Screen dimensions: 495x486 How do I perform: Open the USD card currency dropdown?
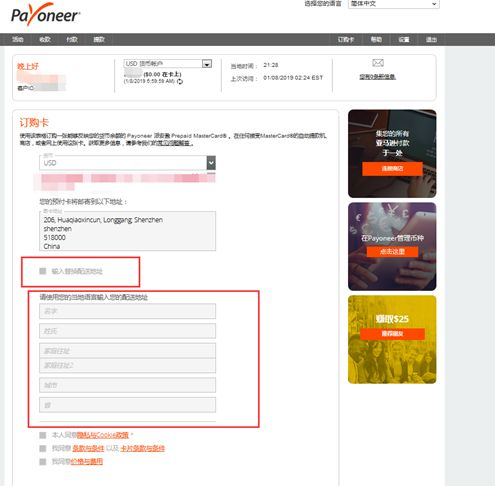pyautogui.click(x=127, y=163)
